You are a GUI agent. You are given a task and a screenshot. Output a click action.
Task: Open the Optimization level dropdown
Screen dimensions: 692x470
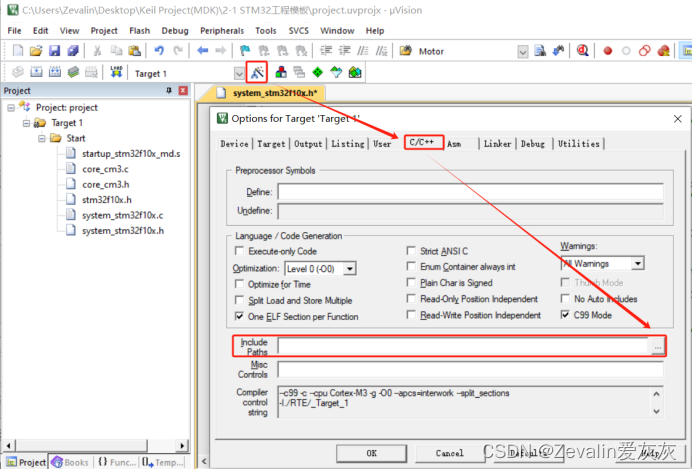(350, 268)
